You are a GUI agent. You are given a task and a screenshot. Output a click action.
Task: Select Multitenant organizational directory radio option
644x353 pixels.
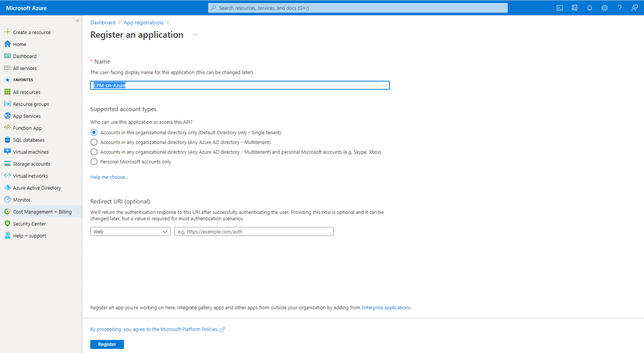click(94, 142)
